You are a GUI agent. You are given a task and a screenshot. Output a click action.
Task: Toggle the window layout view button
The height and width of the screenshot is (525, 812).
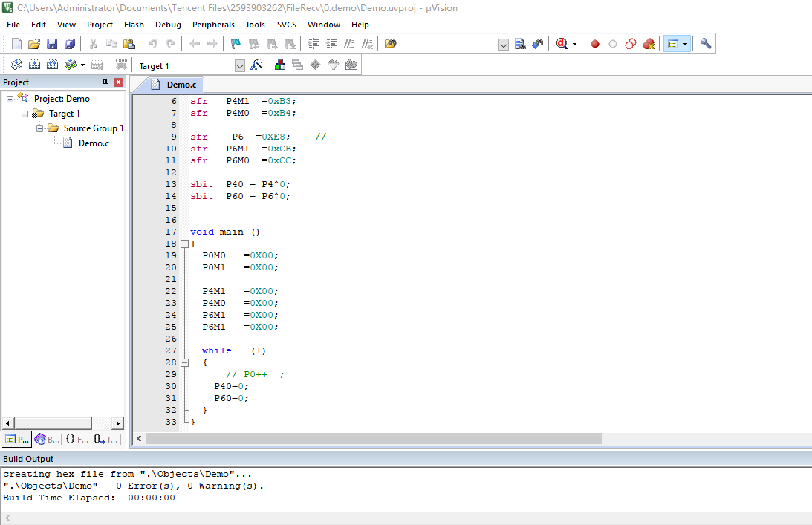tap(673, 44)
